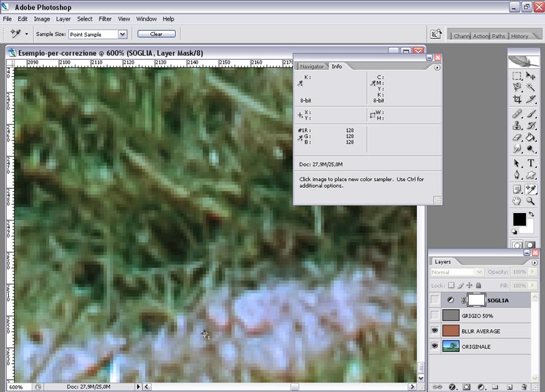545x392 pixels.
Task: Hide the BLUR AVERAGE layer
Action: pos(435,331)
